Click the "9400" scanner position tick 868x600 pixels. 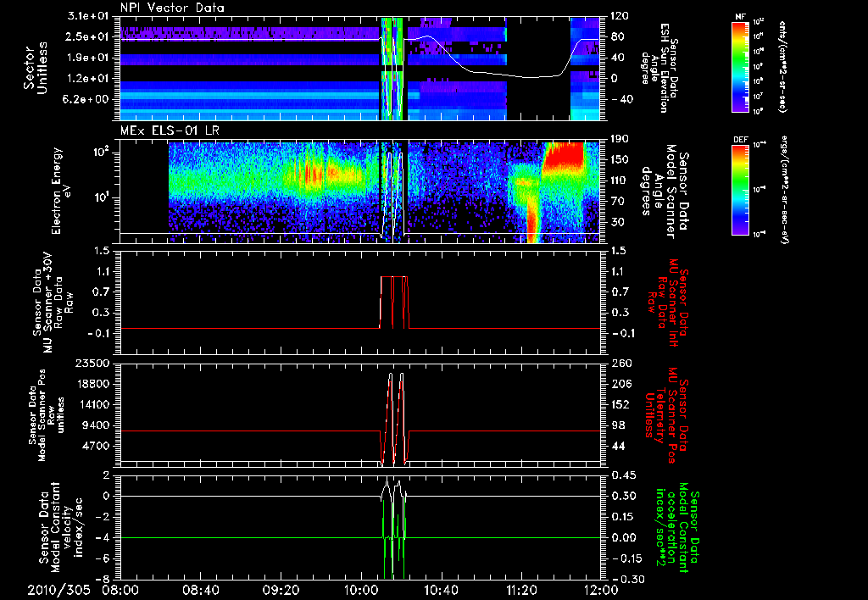[x=95, y=425]
